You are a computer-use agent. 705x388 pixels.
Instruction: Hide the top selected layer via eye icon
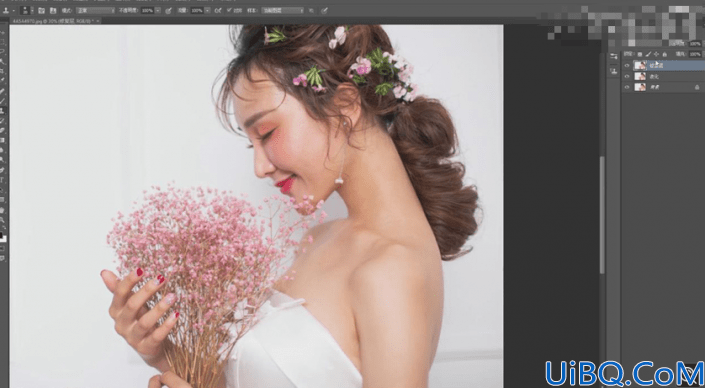point(627,66)
